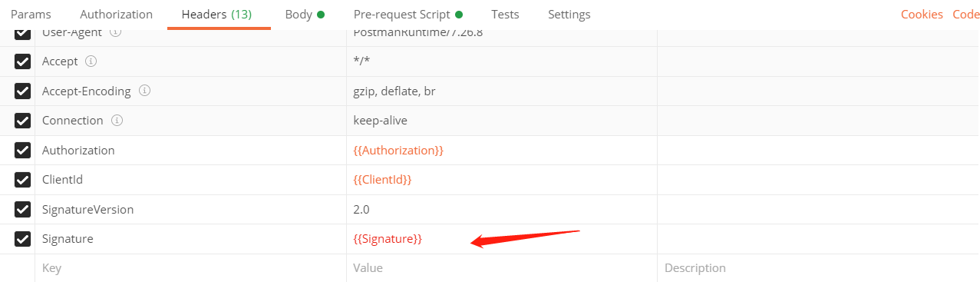
Task: Switch to Pre-request Script tab
Action: [408, 15]
